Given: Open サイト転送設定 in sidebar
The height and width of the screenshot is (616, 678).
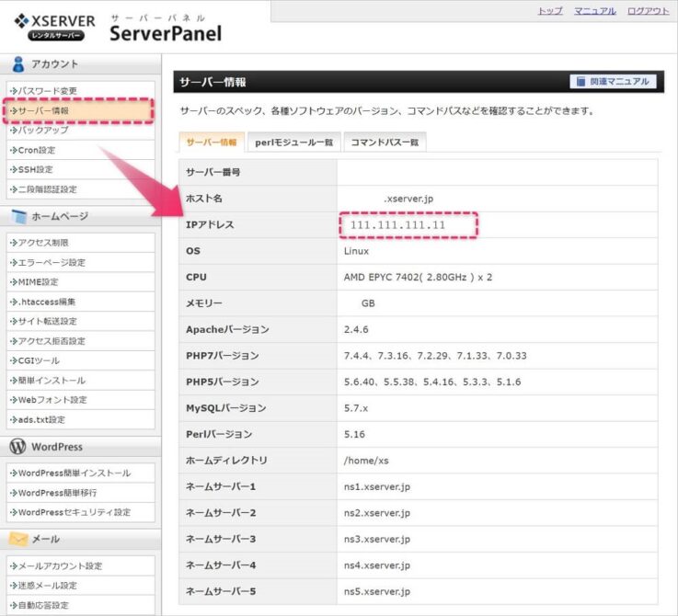Looking at the screenshot, I should click(80, 321).
